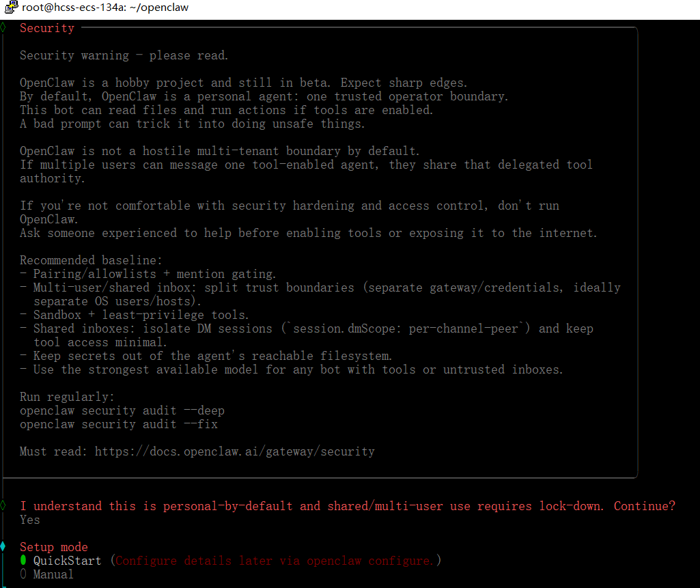Click the 'Run regularly:' line
The image size is (700, 588).
[x=67, y=397]
